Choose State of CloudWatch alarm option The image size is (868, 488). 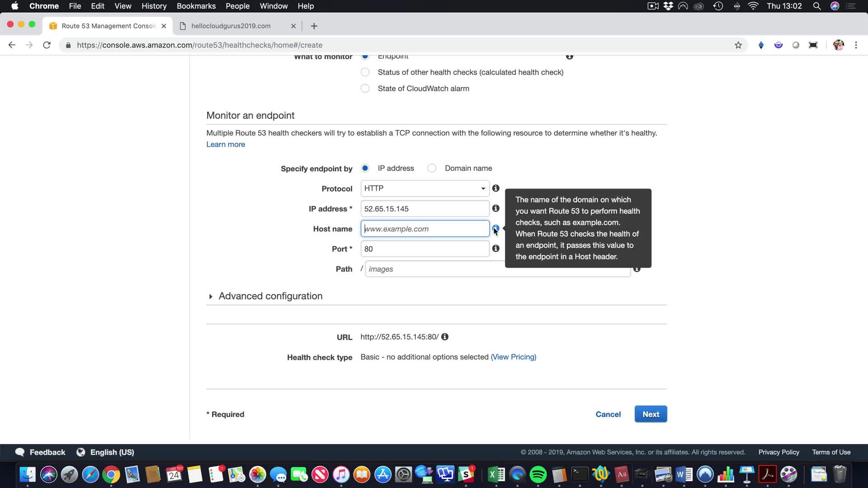(365, 89)
